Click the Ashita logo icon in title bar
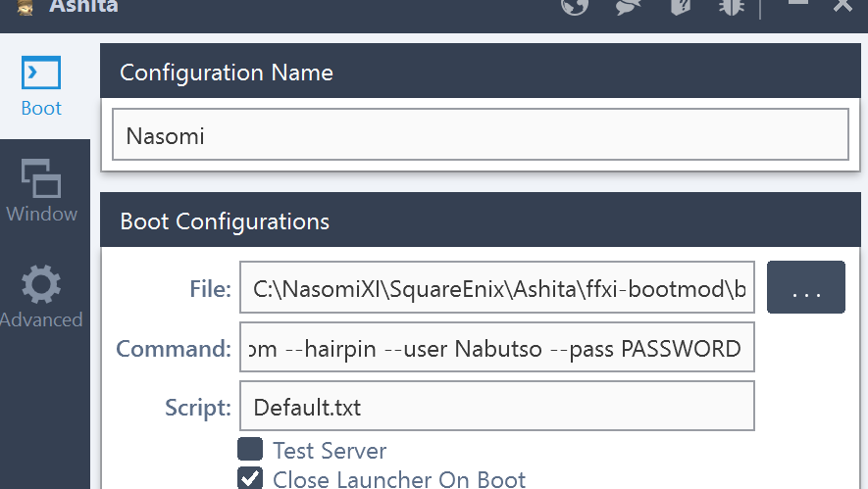Screen dimensions: 868x489 [x=26, y=7]
